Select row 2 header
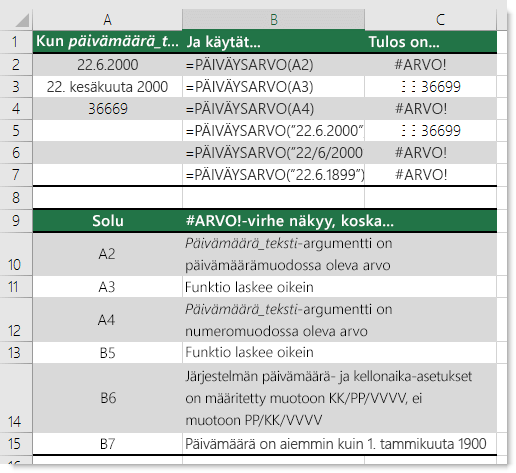This screenshot has height=473, width=516. 16,65
